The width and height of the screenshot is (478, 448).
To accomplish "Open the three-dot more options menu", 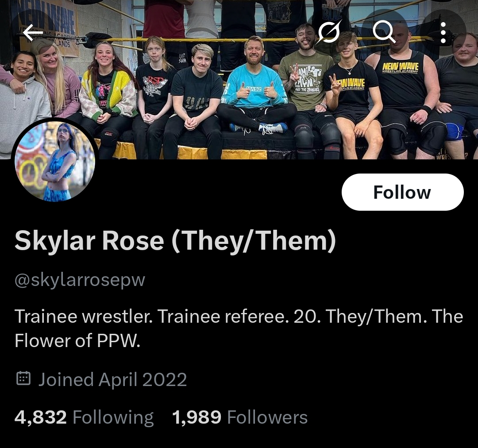I will coord(443,32).
